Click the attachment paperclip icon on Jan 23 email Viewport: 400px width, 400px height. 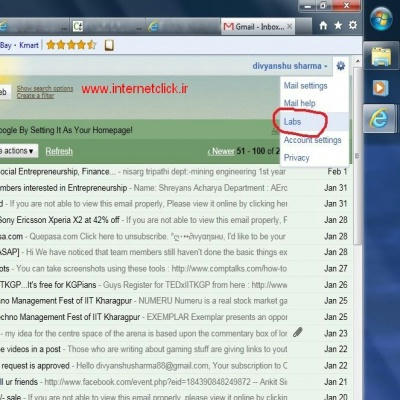click(x=298, y=332)
